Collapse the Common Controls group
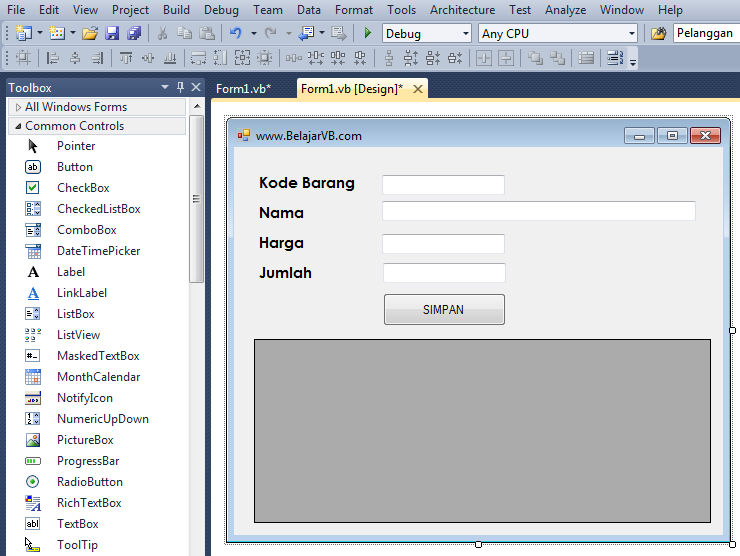The height and width of the screenshot is (556, 740). click(x=18, y=126)
